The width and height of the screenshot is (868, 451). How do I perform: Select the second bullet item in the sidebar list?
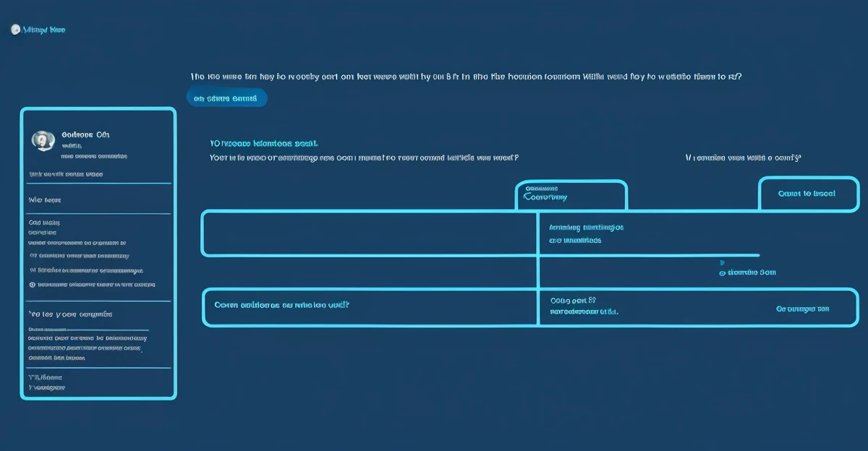click(87, 270)
